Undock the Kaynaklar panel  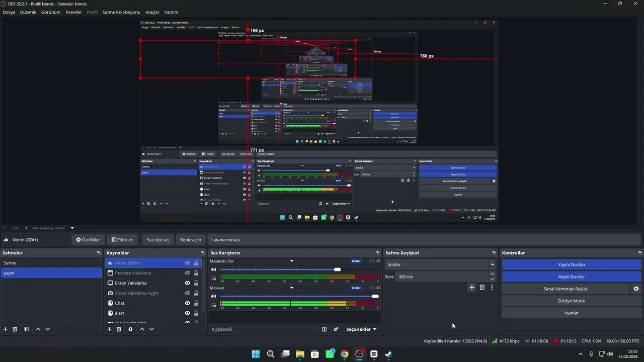[202, 253]
